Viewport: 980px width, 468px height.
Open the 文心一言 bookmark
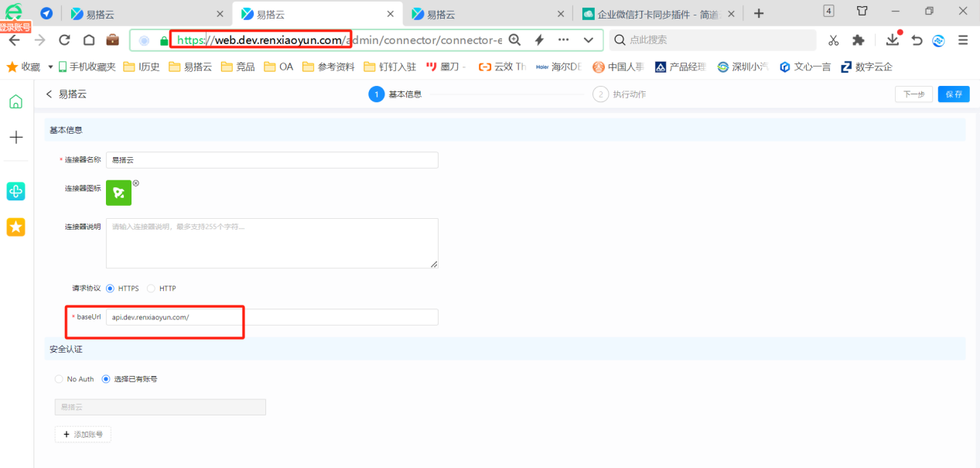point(805,67)
